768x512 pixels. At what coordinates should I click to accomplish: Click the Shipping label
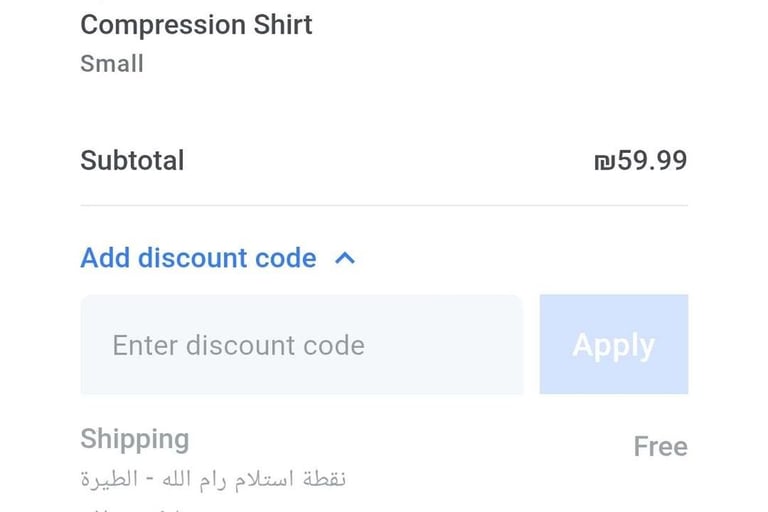tap(134, 439)
